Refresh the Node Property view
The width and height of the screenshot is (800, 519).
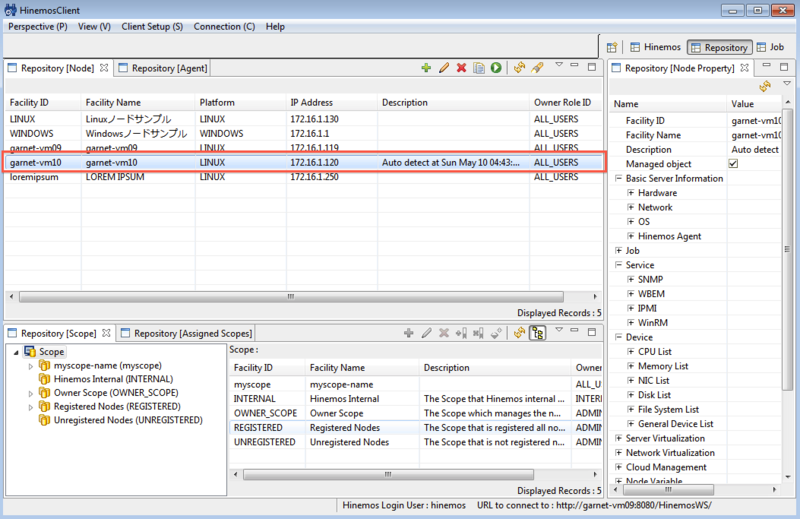765,86
